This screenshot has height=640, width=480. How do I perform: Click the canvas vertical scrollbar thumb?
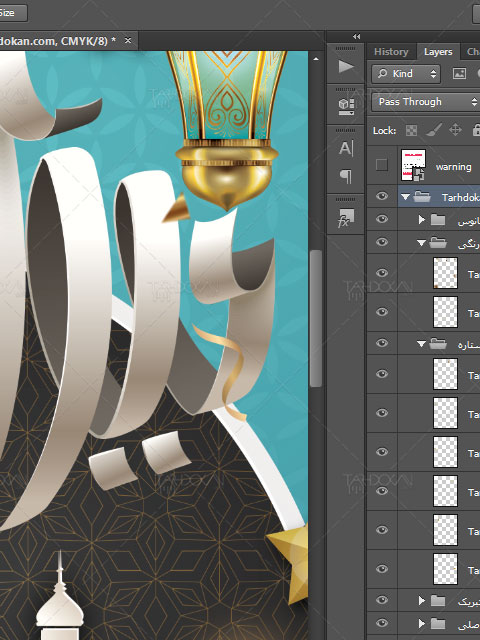click(316, 318)
